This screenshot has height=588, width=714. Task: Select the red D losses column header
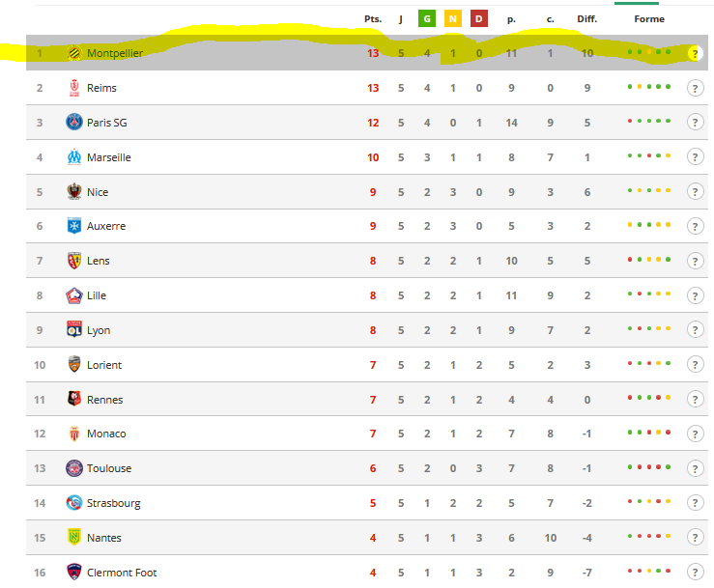478,19
